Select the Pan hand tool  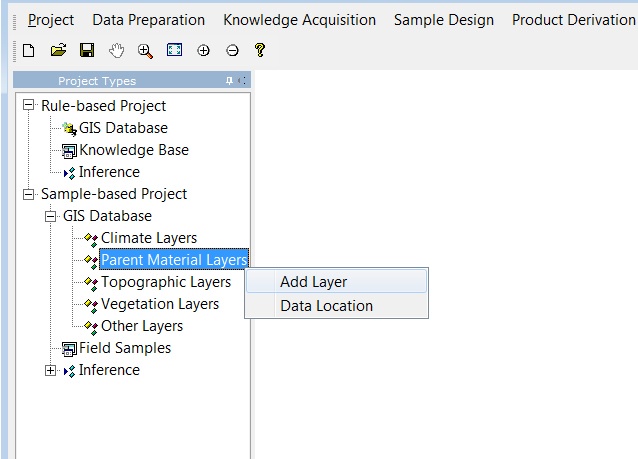point(116,51)
